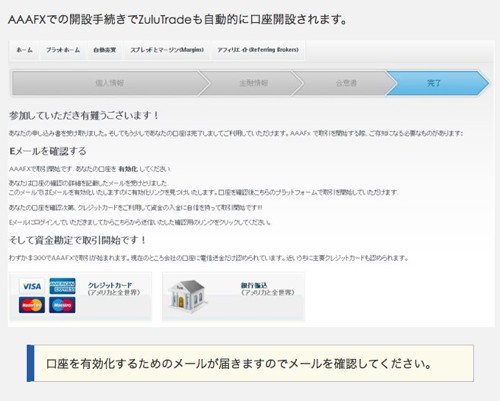
Task: Go to the 合意書 step in progress bar
Action: click(346, 83)
